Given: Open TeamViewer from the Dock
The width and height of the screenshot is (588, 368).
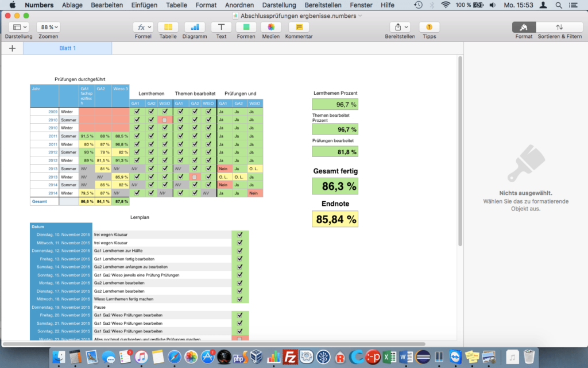Looking at the screenshot, I should [455, 356].
